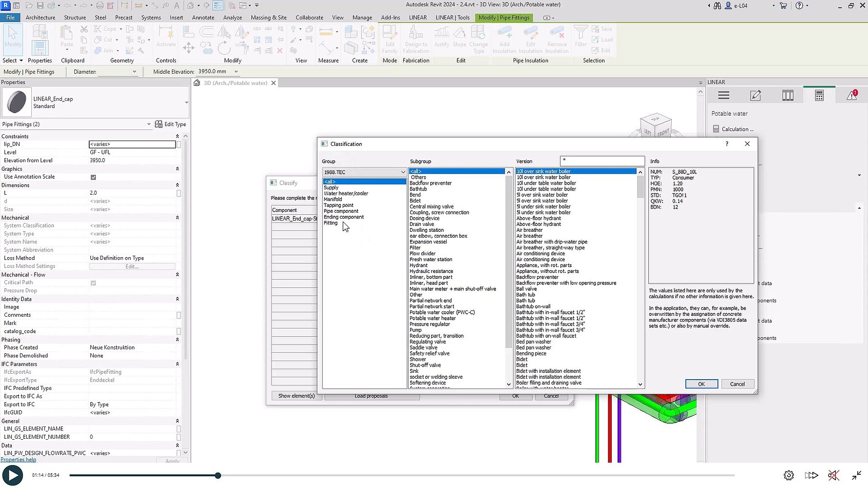This screenshot has width=868, height=488.
Task: Unmute the video audio speaker icon
Action: tap(833, 475)
